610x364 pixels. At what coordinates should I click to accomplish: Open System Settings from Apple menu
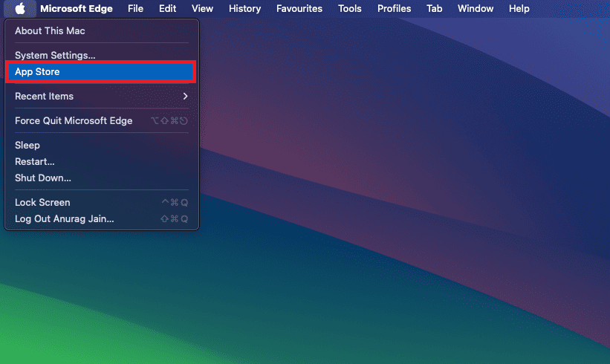point(102,55)
